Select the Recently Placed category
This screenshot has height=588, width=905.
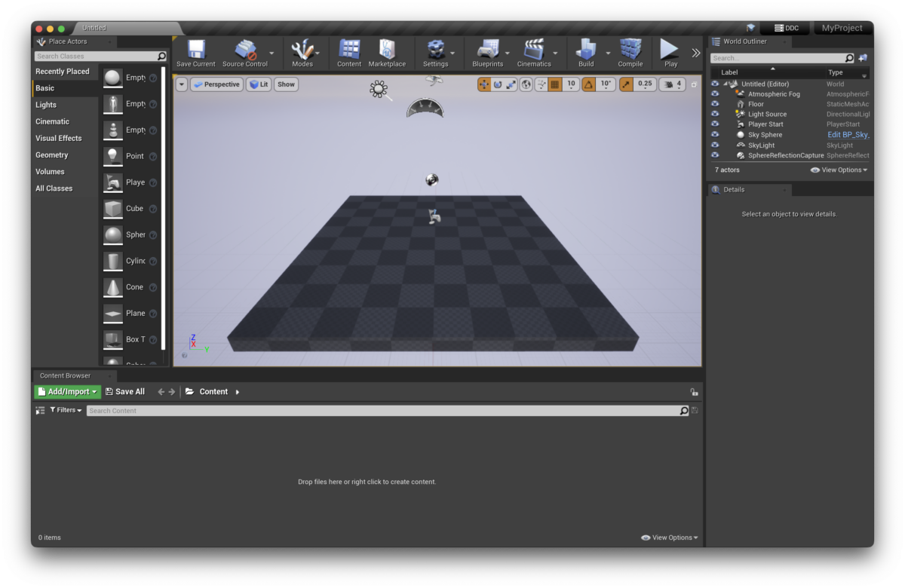(62, 72)
